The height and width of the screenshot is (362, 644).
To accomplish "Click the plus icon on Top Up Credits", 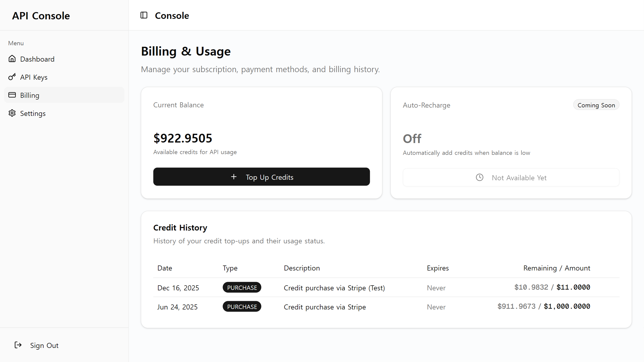I will point(234,177).
